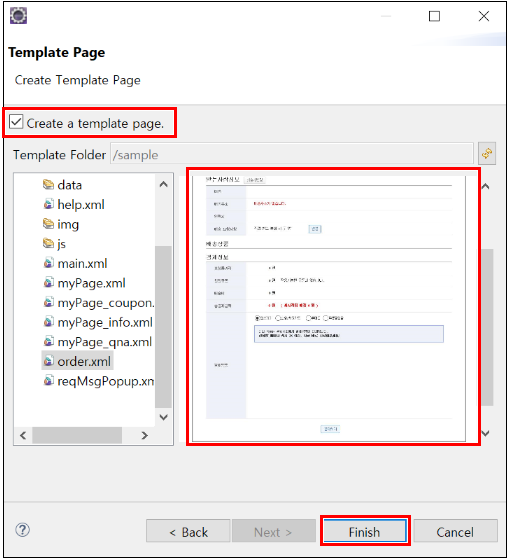Screen dimensions: 507x558
Task: Select the help.xml file icon
Action: [x=48, y=204]
